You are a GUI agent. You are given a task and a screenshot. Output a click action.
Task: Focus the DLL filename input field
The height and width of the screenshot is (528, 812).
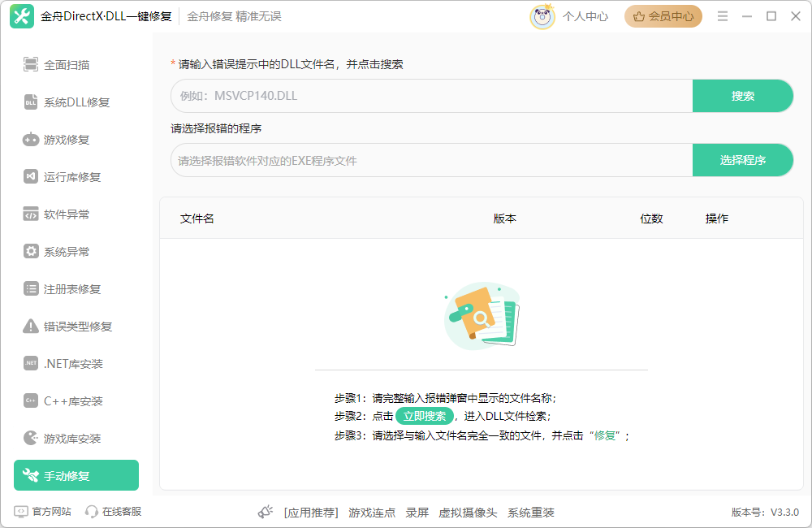432,96
